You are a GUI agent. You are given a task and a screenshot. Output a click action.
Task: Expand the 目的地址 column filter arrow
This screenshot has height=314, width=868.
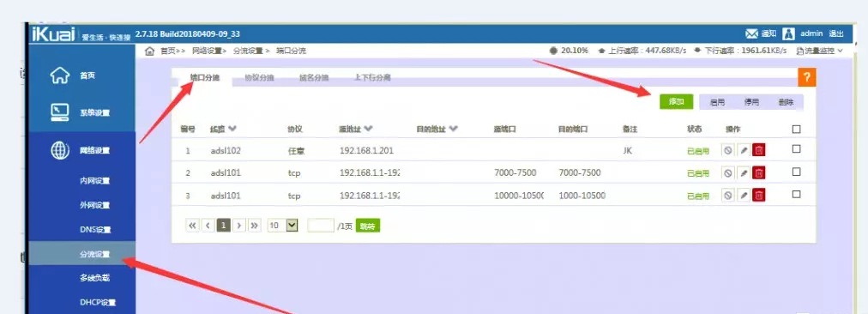point(454,129)
